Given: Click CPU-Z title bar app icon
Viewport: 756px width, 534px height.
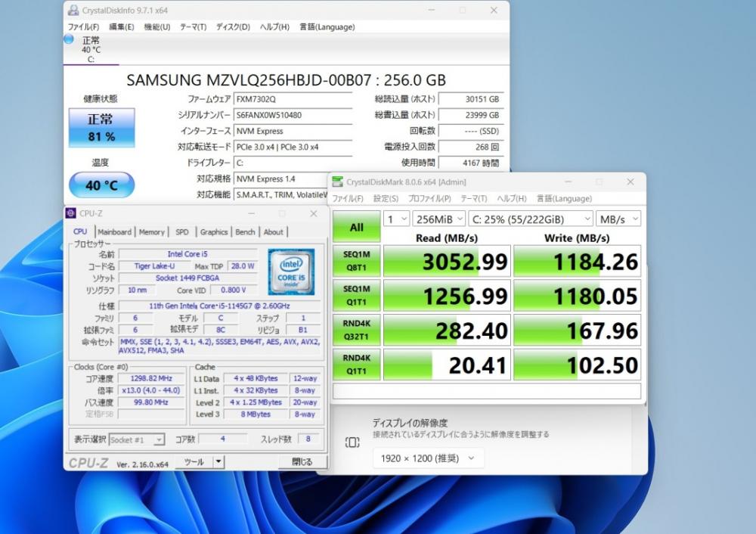Looking at the screenshot, I should coord(71,213).
